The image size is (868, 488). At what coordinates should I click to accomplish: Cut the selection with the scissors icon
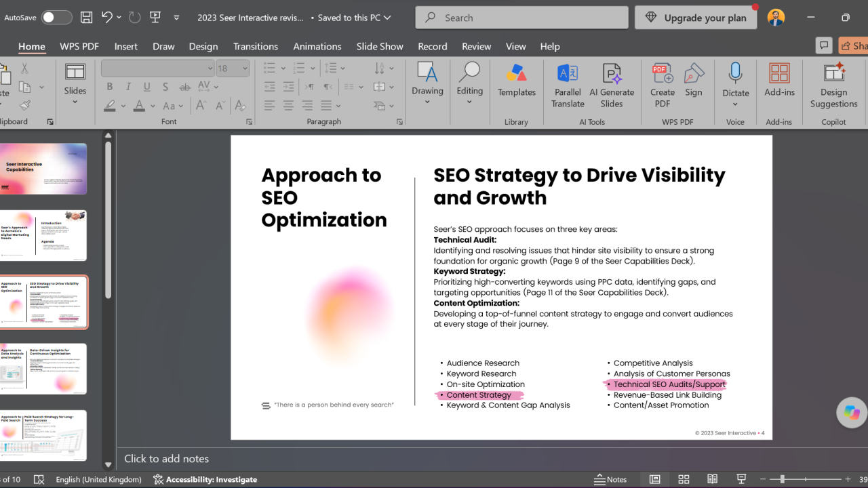click(x=24, y=68)
